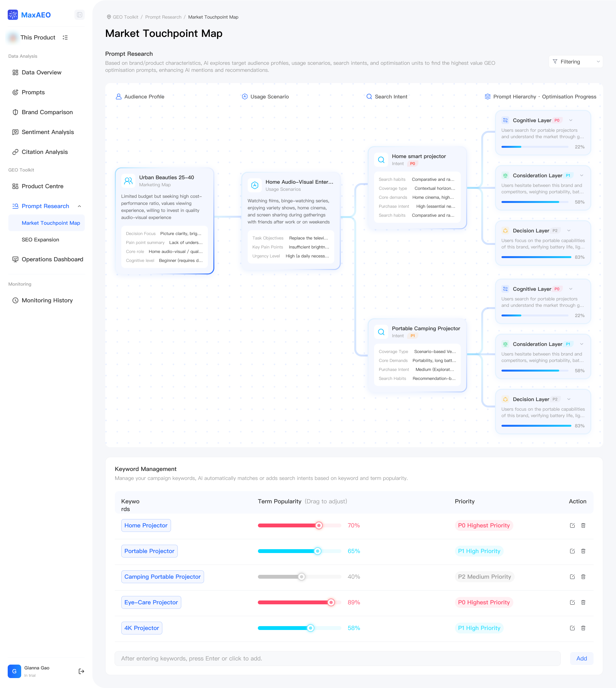Open SEO Expansion in the sidebar
Screen dimensions: 616x688
pyautogui.click(x=40, y=239)
